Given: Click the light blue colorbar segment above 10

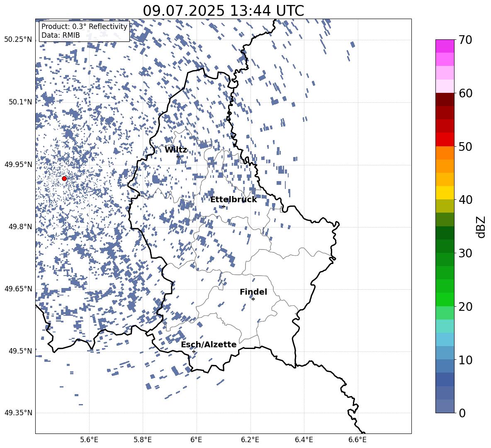Looking at the screenshot, I should pos(445,339).
